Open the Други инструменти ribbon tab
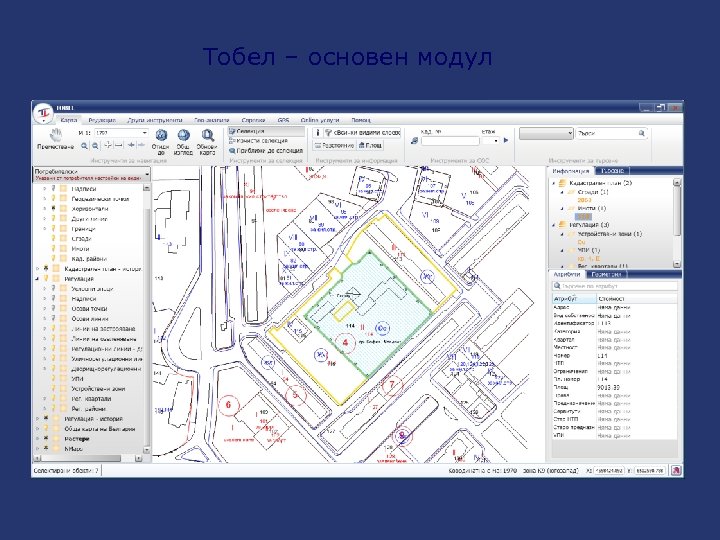This screenshot has width=720, height=540. click(155, 120)
